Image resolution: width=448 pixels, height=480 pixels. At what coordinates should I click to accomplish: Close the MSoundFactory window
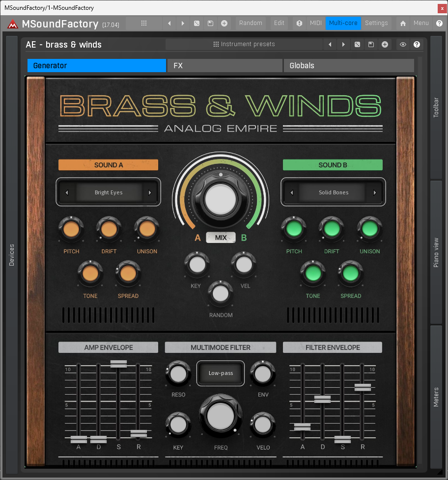pos(442,8)
